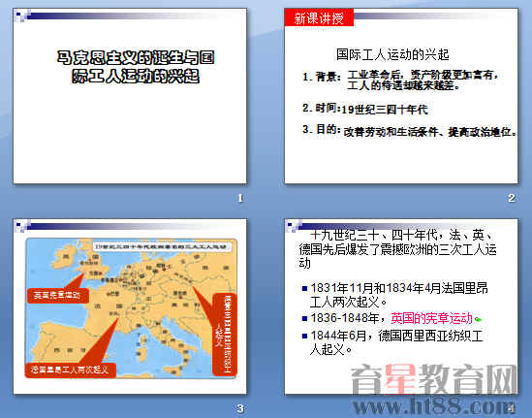532x418 pixels.
Task: Click the pink 英国的宪章运动 link text
Action: pos(431,318)
